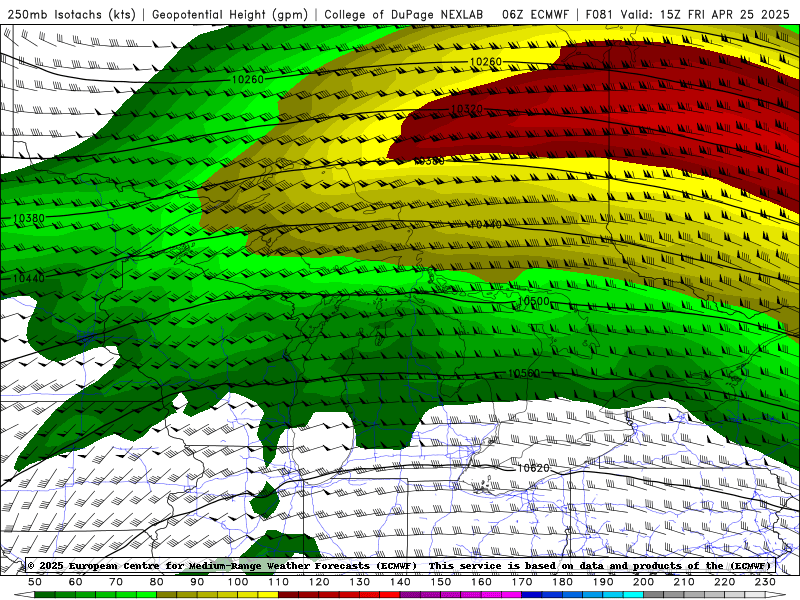Screen dimensions: 800x600
Task: Click the 140 value on the color scale
Action: [400, 582]
